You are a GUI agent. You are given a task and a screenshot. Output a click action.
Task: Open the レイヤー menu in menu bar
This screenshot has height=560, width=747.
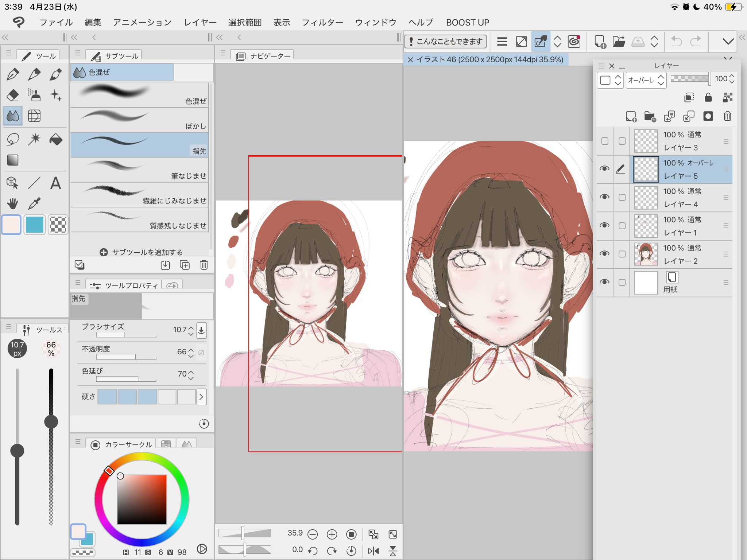click(x=200, y=23)
